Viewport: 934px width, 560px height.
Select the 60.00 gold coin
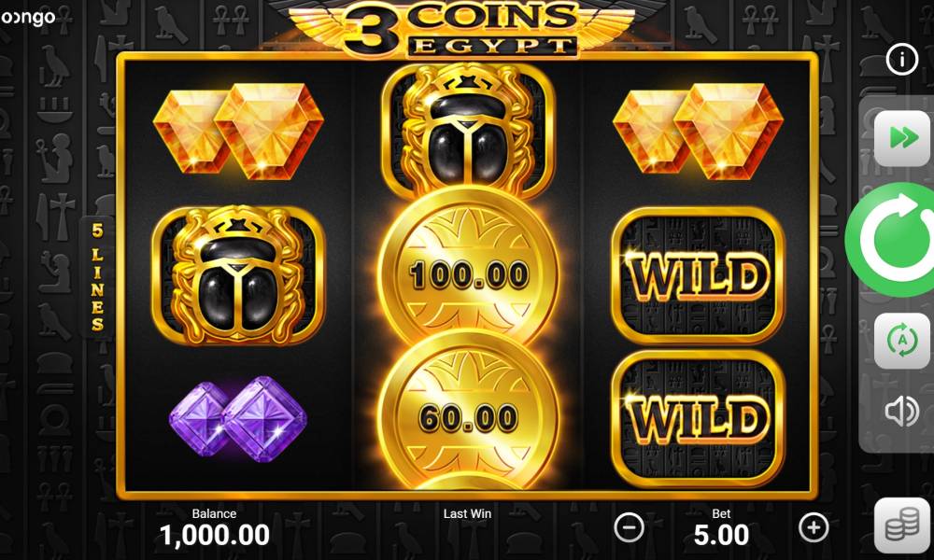(469, 416)
